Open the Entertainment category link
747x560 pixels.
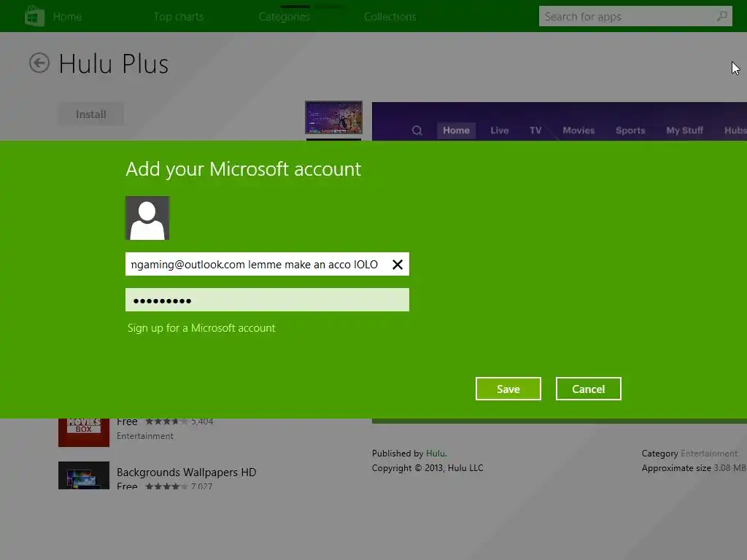coord(709,454)
